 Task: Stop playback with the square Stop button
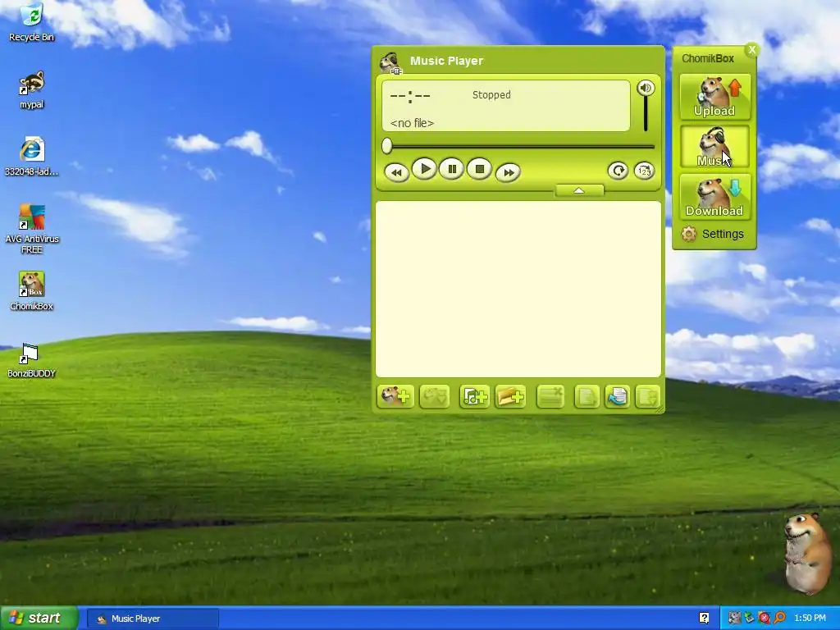point(479,169)
